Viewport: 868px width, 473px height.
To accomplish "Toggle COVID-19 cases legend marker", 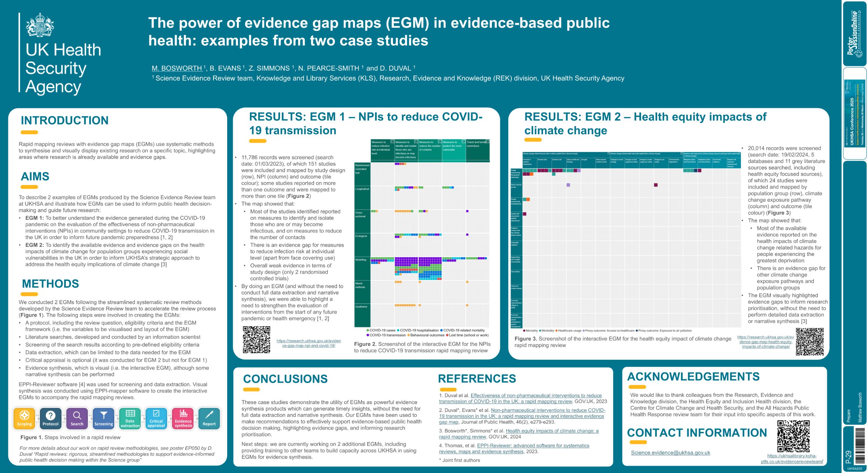I will pos(368,330).
